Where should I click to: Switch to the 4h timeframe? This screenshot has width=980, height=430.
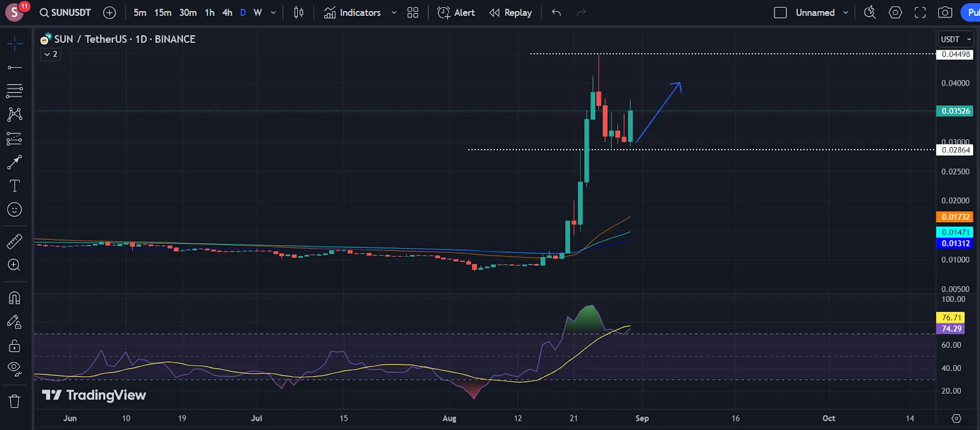(x=227, y=12)
